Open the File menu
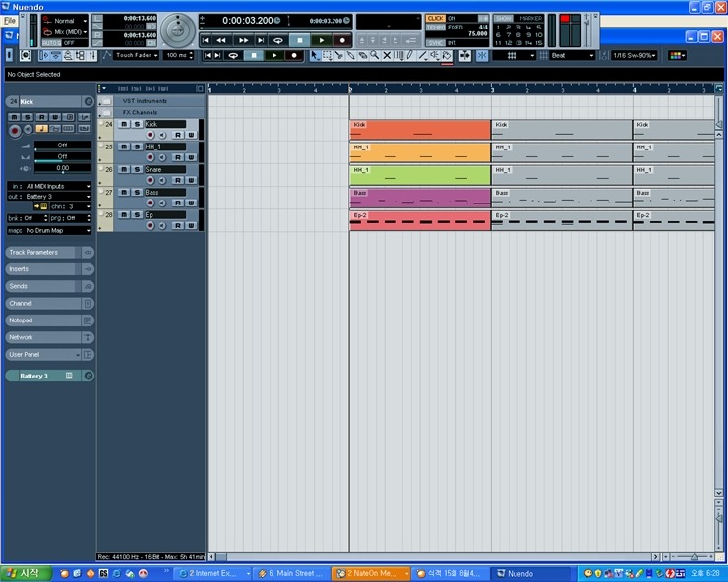The height and width of the screenshot is (582, 728). coord(10,20)
